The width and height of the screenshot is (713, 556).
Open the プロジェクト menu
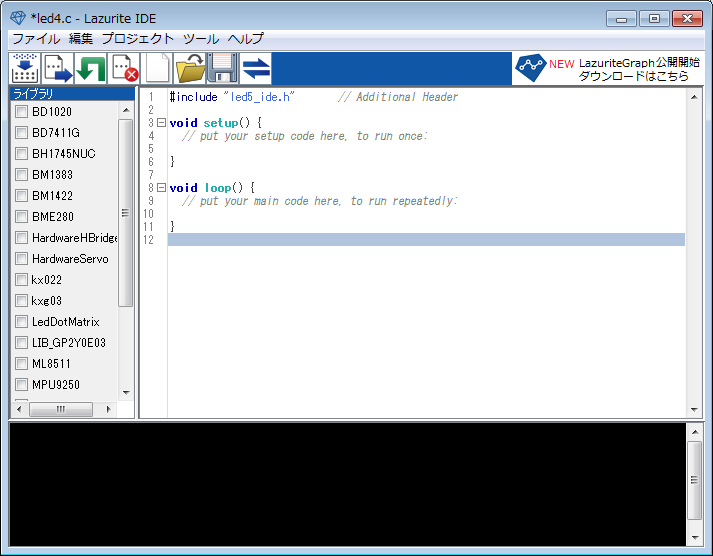(137, 39)
